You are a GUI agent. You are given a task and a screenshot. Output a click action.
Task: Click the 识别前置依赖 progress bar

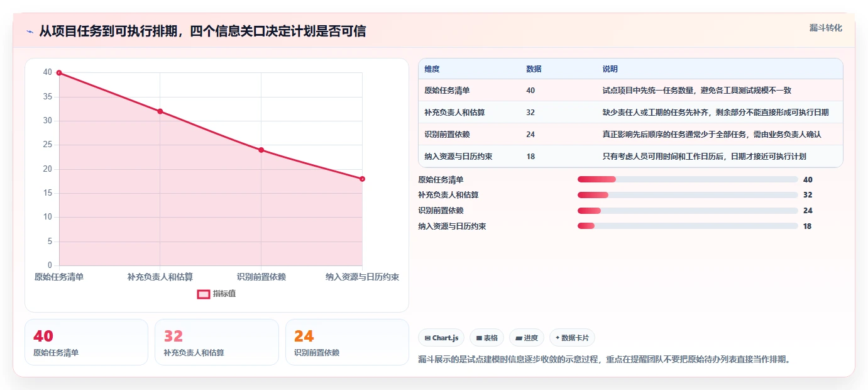(x=688, y=211)
